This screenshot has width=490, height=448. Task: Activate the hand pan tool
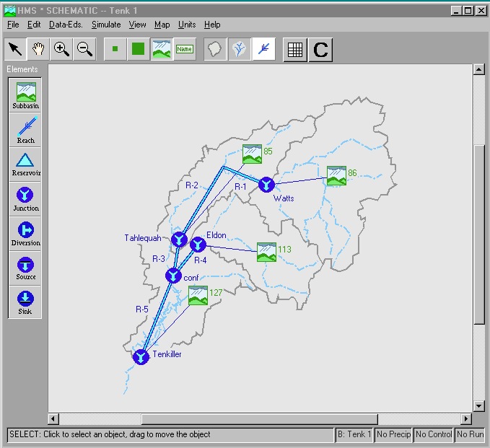pyautogui.click(x=38, y=49)
